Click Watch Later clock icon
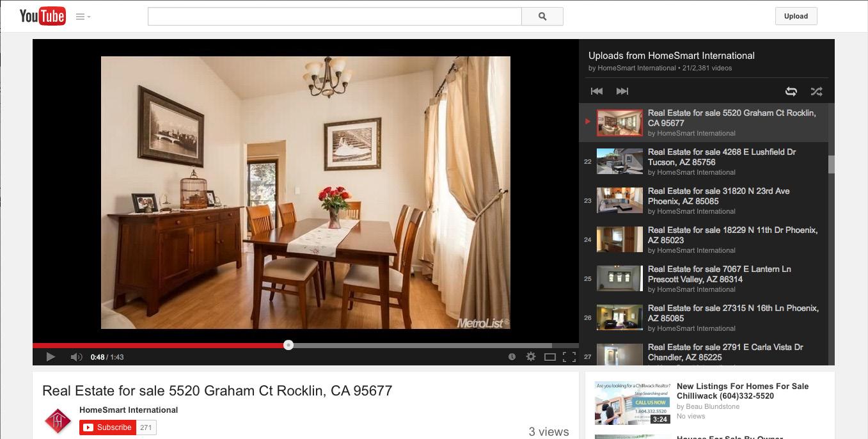The image size is (868, 439). [512, 357]
